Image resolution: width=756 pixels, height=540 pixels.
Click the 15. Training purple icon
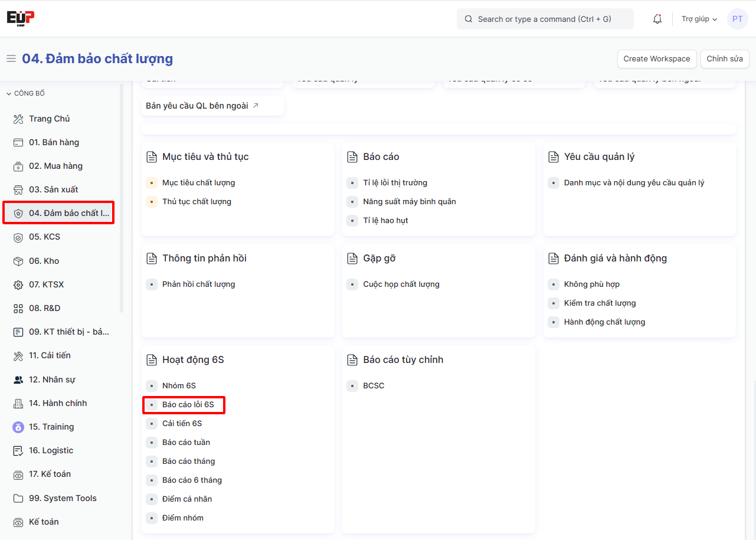click(18, 427)
